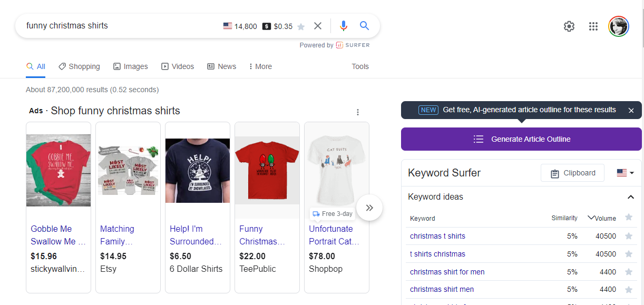This screenshot has width=644, height=305.
Task: Click the Most Likely family shirts thumbnail
Action: tap(128, 170)
